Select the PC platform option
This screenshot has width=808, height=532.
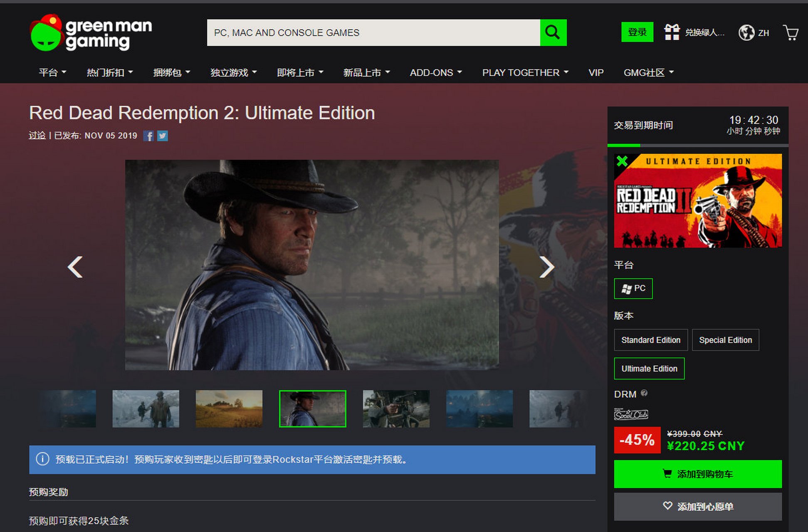(x=633, y=288)
